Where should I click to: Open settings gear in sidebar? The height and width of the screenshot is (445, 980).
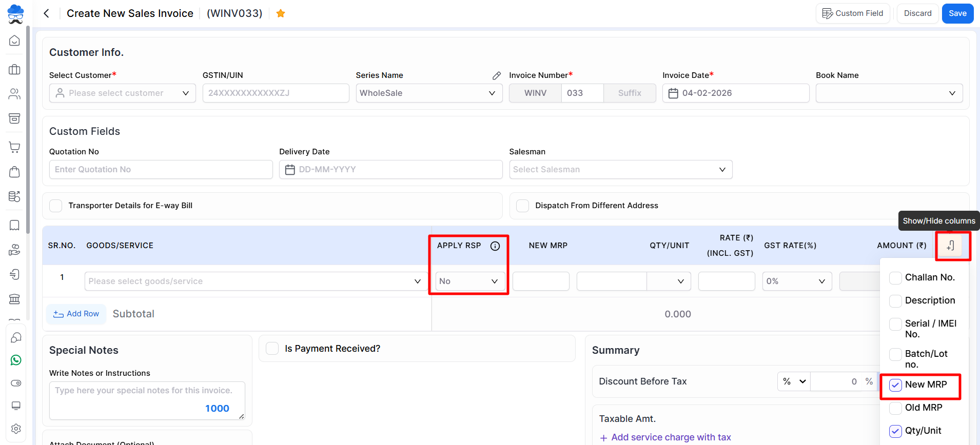click(x=15, y=429)
